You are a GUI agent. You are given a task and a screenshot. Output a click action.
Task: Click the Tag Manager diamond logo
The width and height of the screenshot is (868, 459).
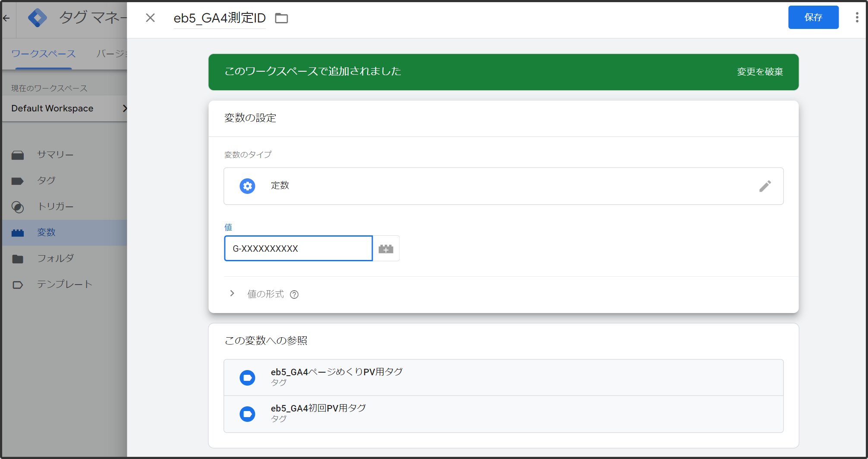coord(38,18)
